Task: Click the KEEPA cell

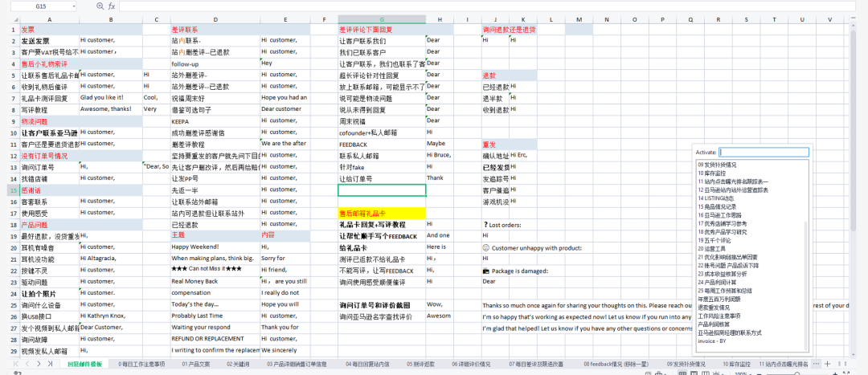Action: coord(215,121)
